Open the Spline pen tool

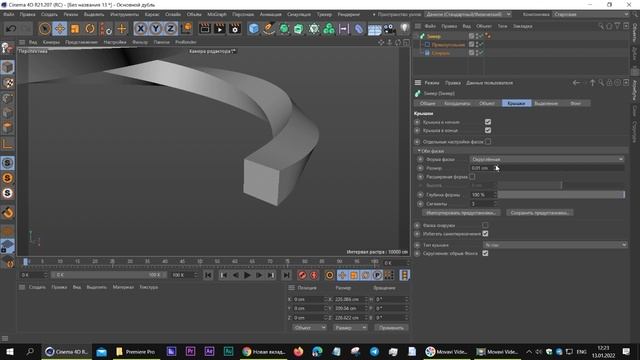(x=269, y=29)
